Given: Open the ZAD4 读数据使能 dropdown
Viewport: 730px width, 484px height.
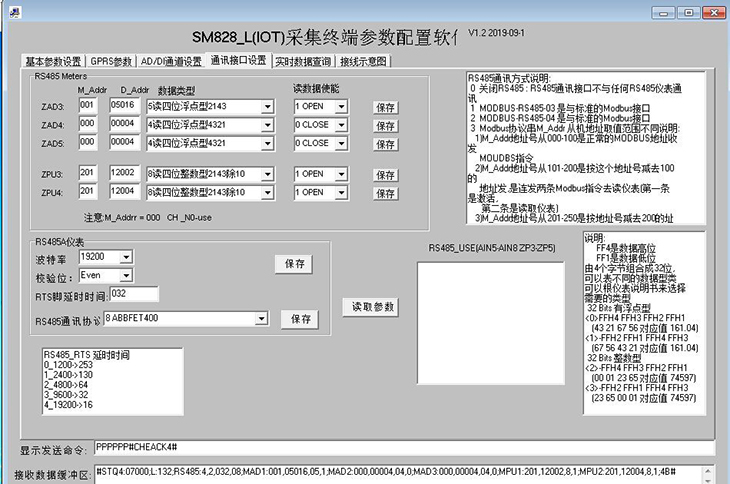Looking at the screenshot, I should [x=342, y=126].
